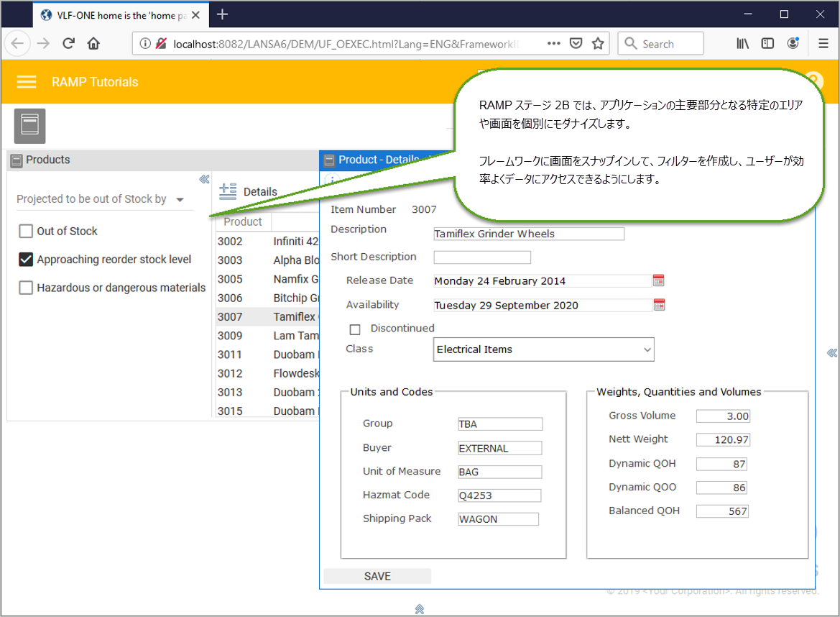The image size is (840, 617).
Task: Select product row 3006 Bitchip
Action: pos(268,298)
